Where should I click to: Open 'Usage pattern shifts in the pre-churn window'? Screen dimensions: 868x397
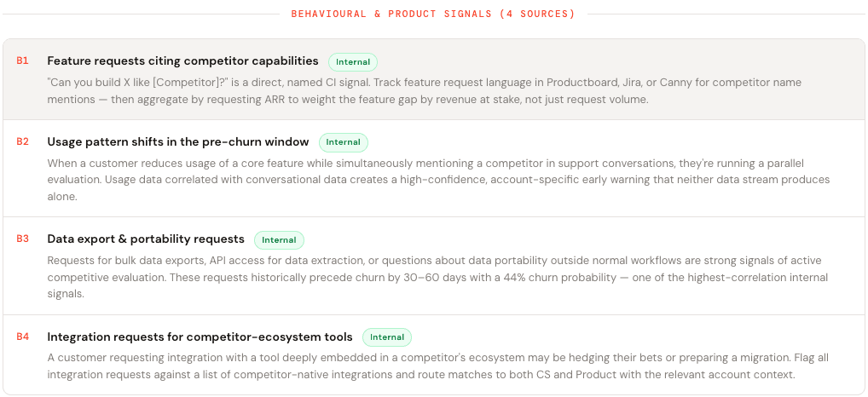(178, 142)
